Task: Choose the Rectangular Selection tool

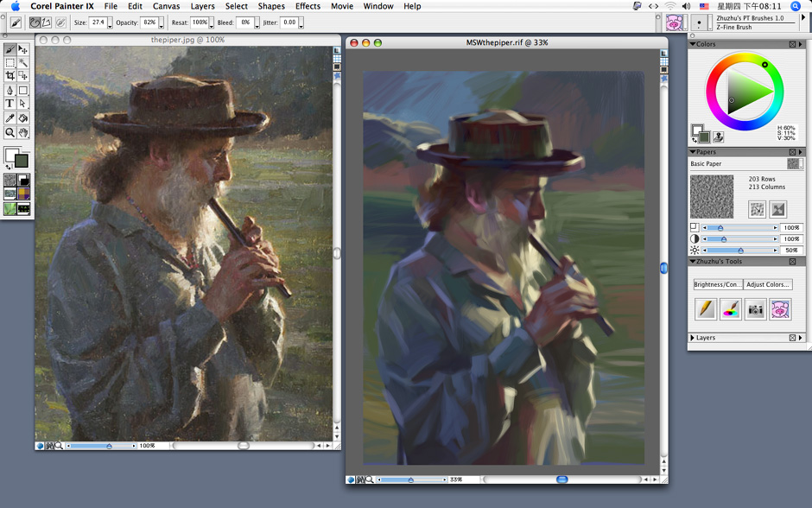Action: point(10,63)
